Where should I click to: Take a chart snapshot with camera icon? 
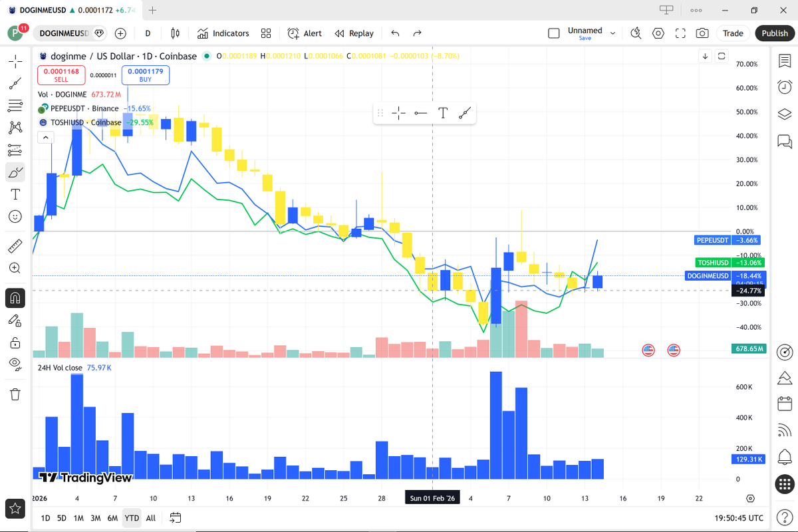(x=702, y=33)
